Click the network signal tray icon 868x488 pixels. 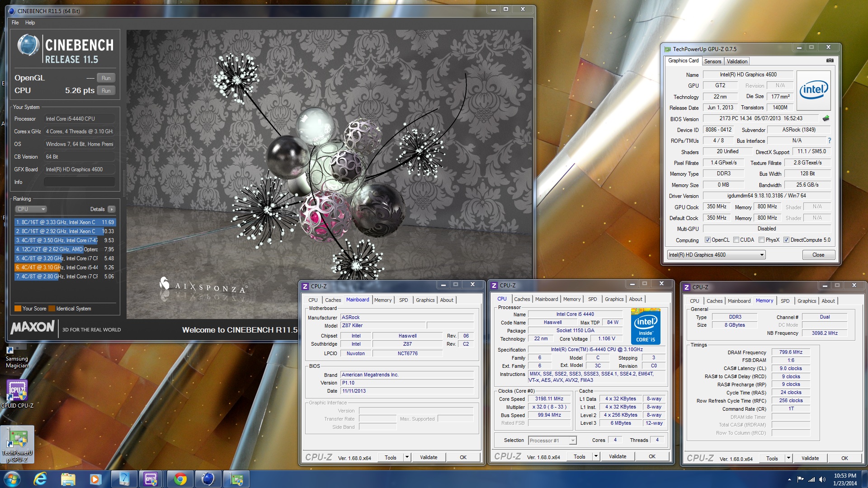pyautogui.click(x=811, y=479)
